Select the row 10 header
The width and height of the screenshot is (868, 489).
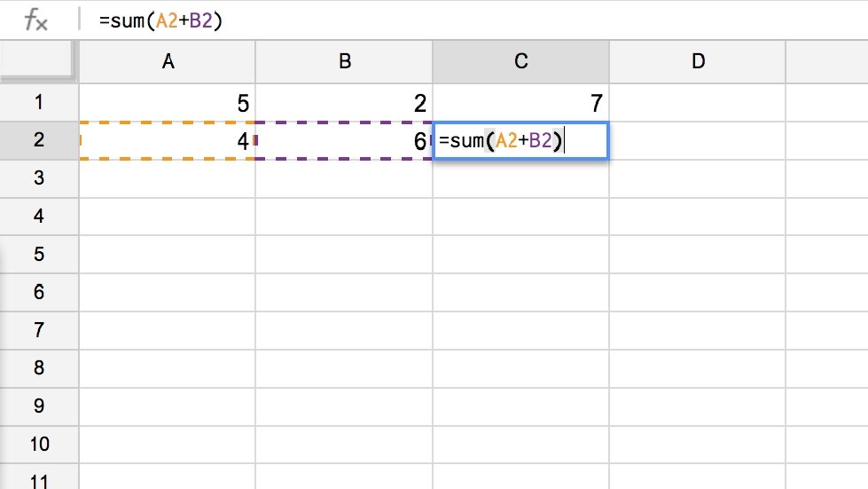point(38,444)
